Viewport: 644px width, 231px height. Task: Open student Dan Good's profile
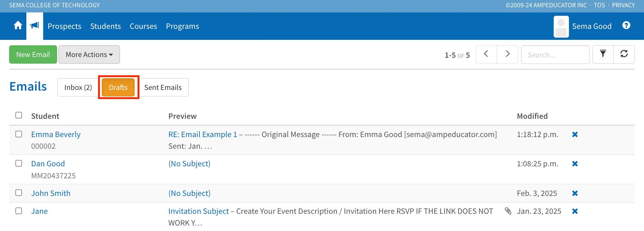pyautogui.click(x=48, y=164)
